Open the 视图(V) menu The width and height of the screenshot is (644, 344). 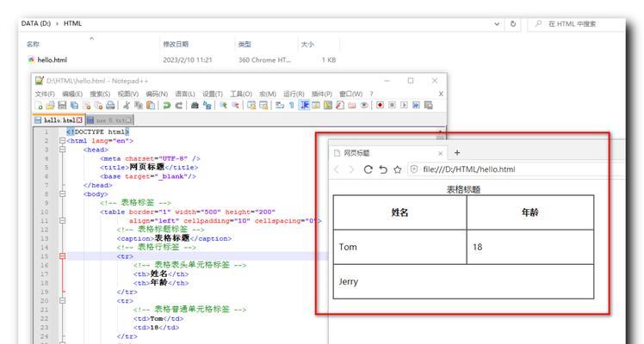[127, 94]
